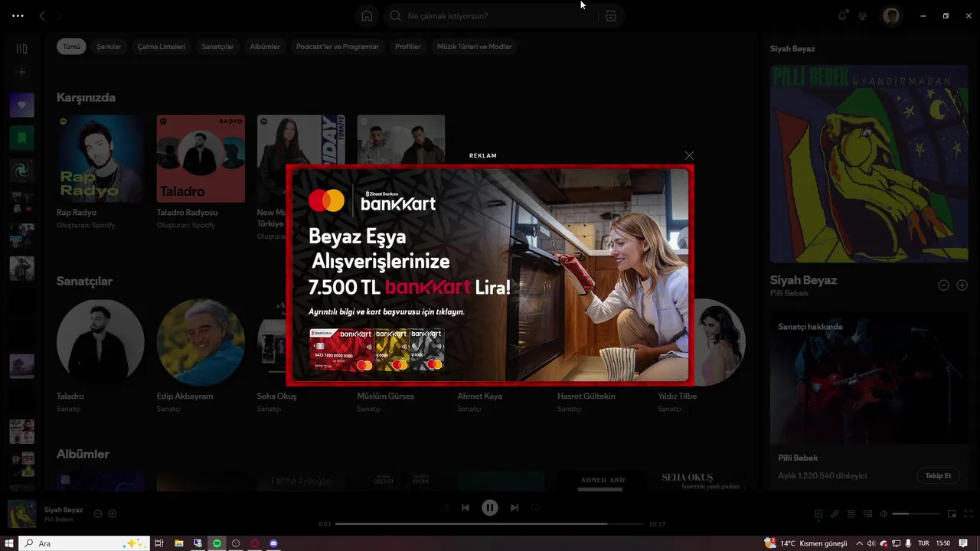Create a playlist with sidebar plus

point(21,72)
